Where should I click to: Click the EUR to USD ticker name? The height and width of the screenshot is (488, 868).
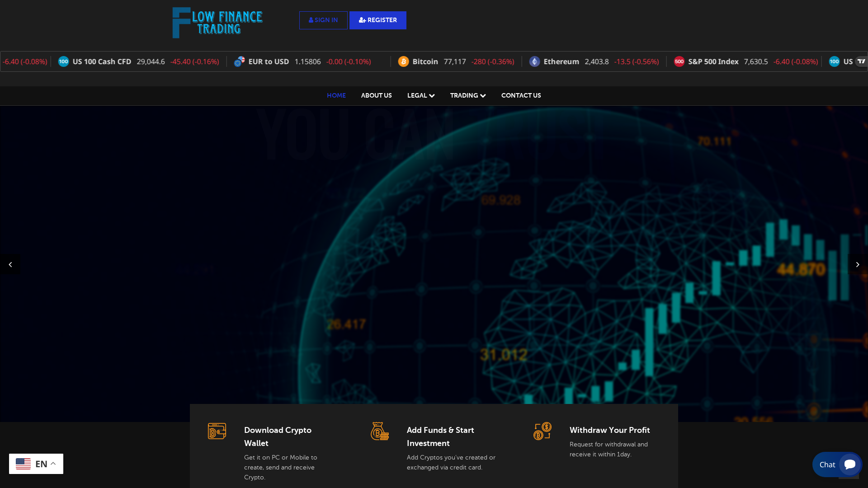(x=269, y=61)
